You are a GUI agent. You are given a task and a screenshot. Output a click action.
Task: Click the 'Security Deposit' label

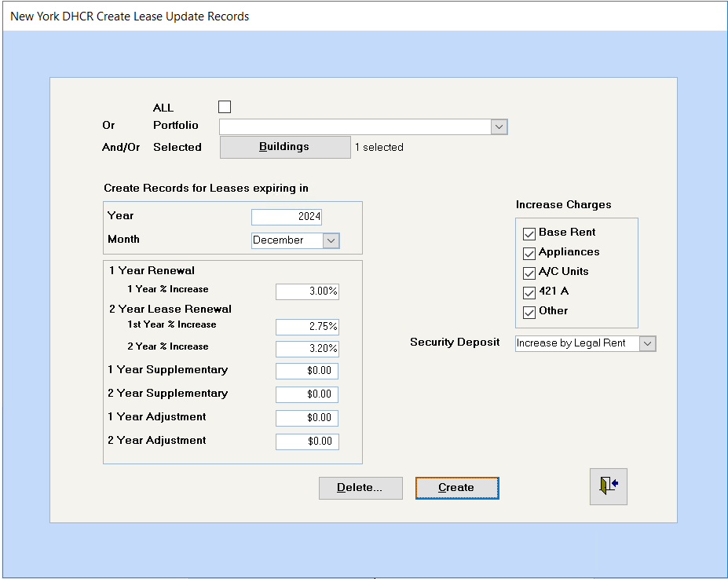coord(455,343)
